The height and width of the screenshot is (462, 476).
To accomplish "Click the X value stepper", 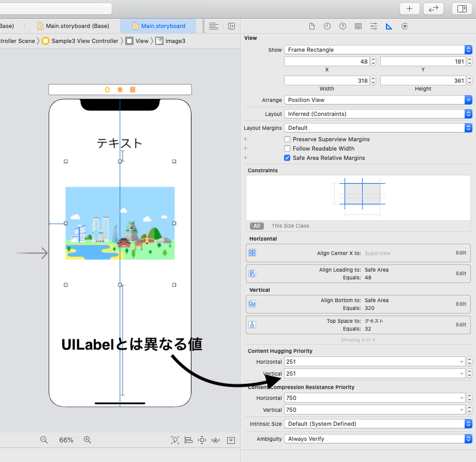I will [x=374, y=62].
